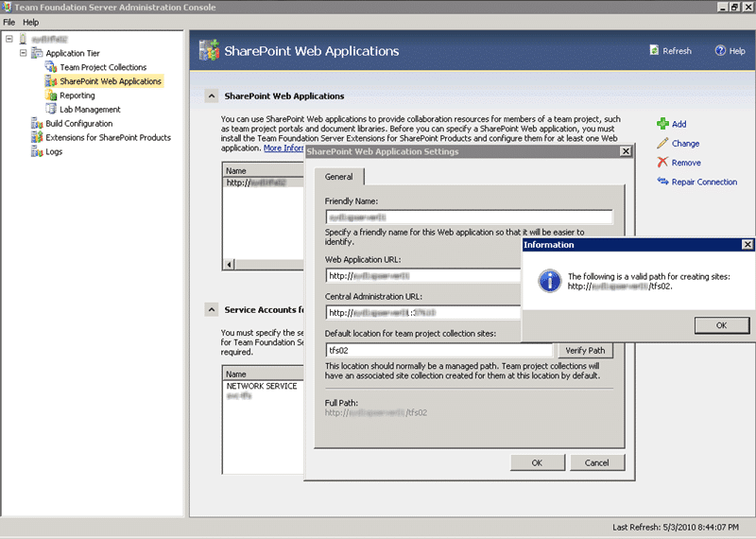
Task: Click the Help question mark icon
Action: [720, 50]
